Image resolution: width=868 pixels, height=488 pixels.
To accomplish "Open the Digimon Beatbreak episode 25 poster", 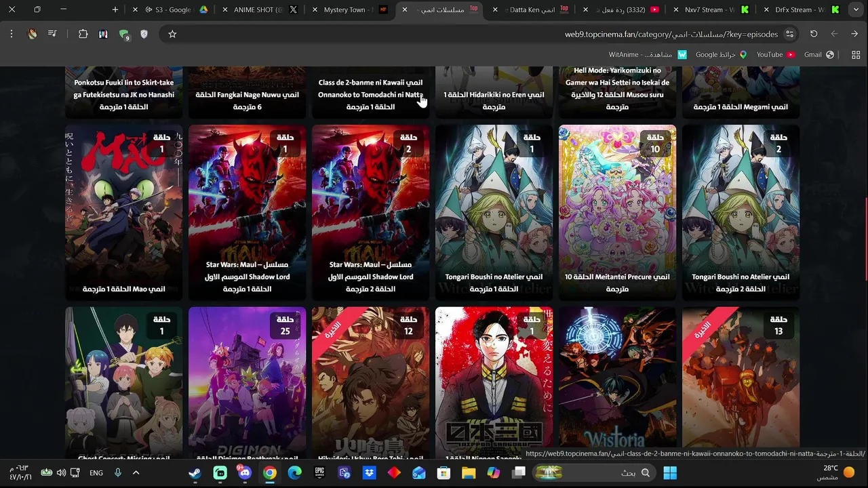I will pyautogui.click(x=247, y=384).
